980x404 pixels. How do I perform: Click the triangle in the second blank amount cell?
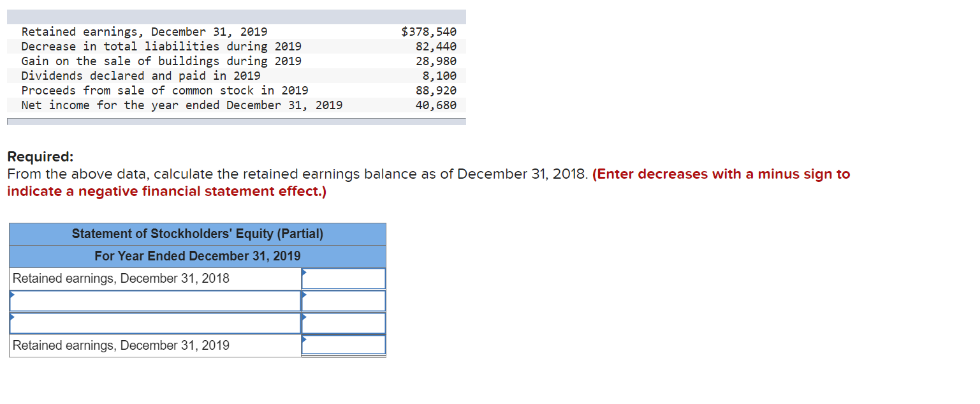pyautogui.click(x=304, y=318)
